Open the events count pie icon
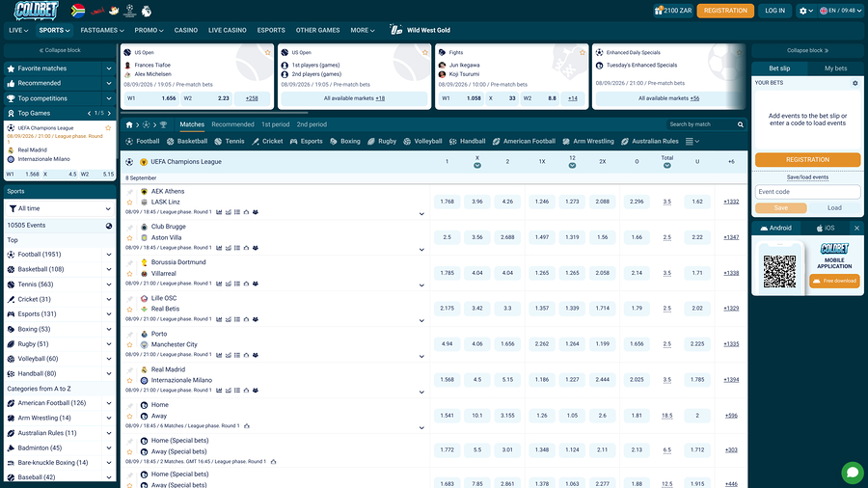 (108, 226)
